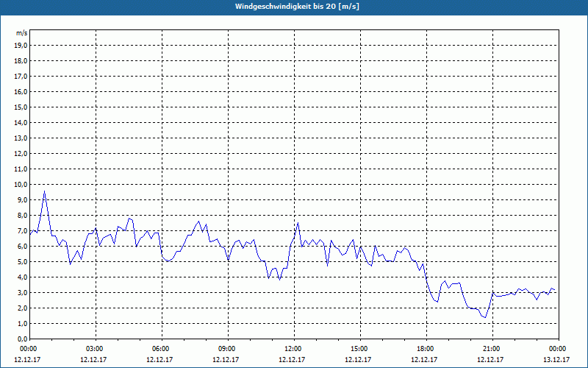Click the 06:00 time axis label
The height and width of the screenshot is (368, 588).
coord(162,349)
